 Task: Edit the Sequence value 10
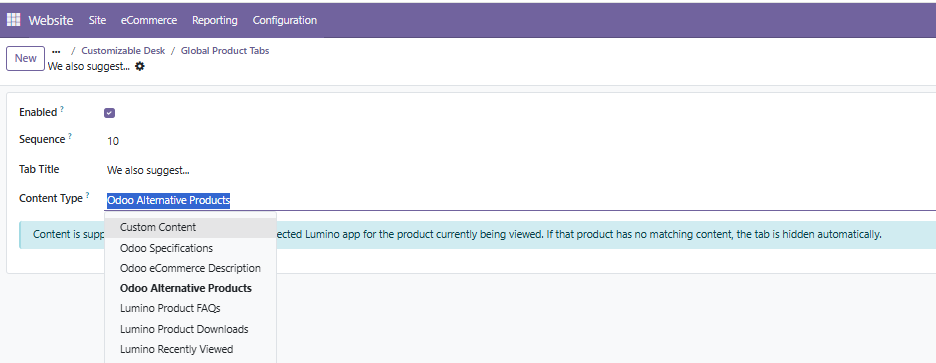click(x=113, y=141)
